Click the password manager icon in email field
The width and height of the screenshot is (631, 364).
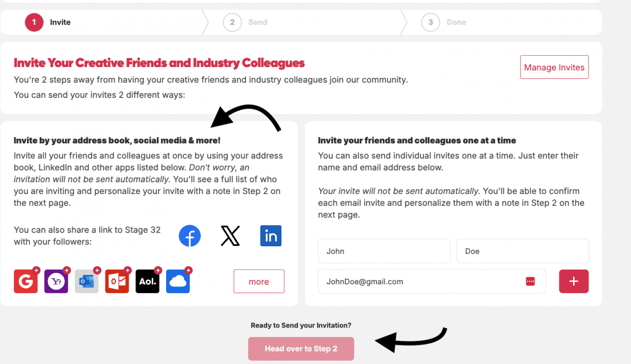530,281
